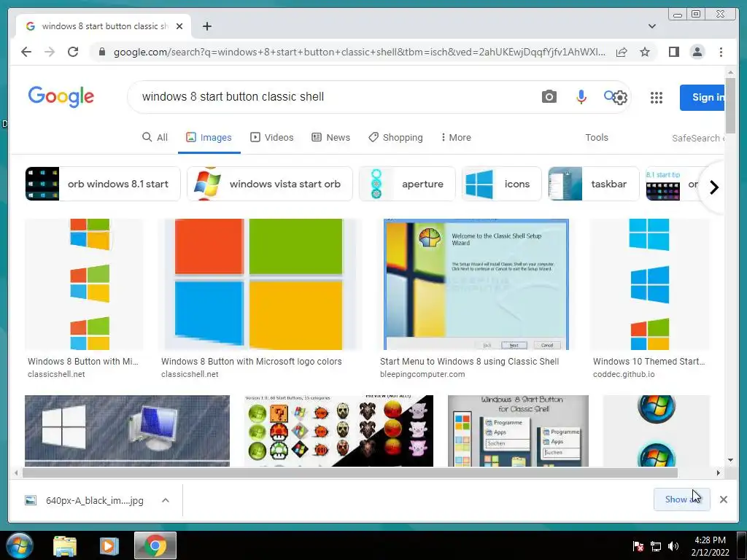The image size is (747, 560).
Task: Show more suggestion chips with right arrow
Action: pos(713,187)
